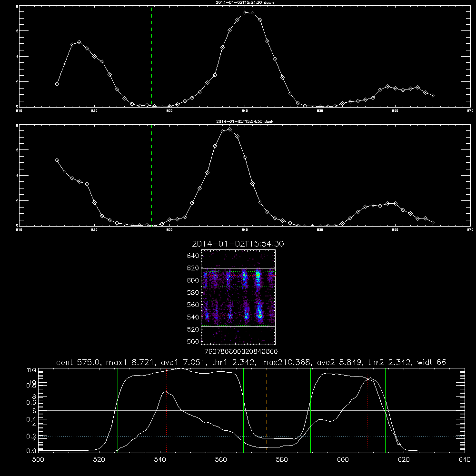The height and width of the screenshot is (476, 476).
Task: Click y-axis label 600 beside spectral image
Action: [x=193, y=280]
